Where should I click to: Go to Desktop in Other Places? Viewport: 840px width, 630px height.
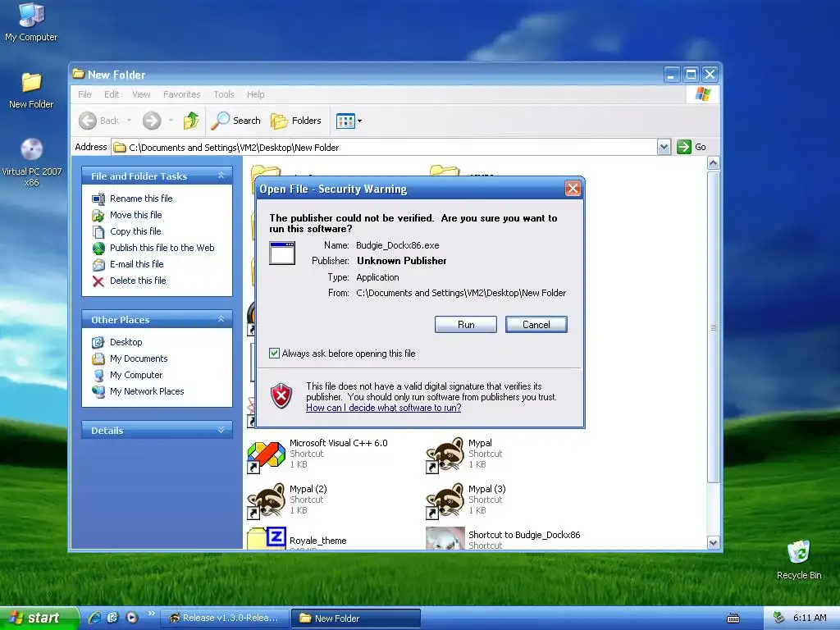126,342
